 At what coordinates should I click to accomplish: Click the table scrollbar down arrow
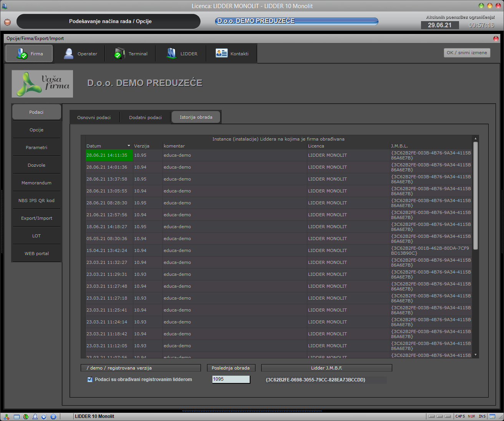click(476, 355)
